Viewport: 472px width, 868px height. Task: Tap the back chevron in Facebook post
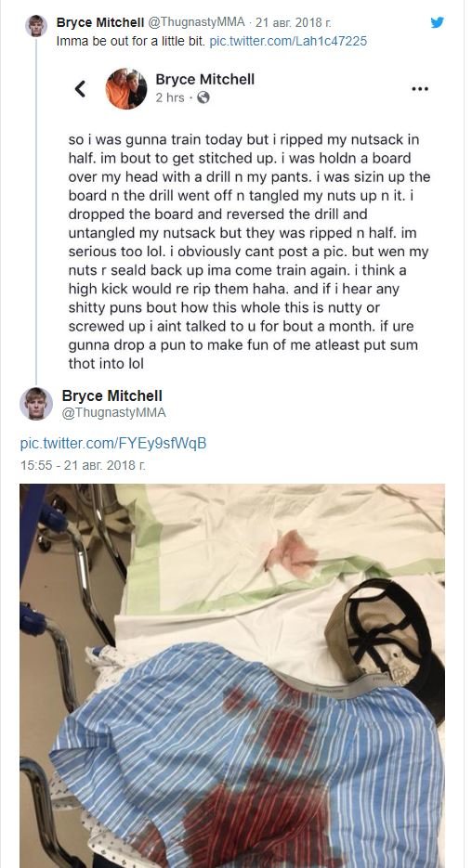[80, 88]
